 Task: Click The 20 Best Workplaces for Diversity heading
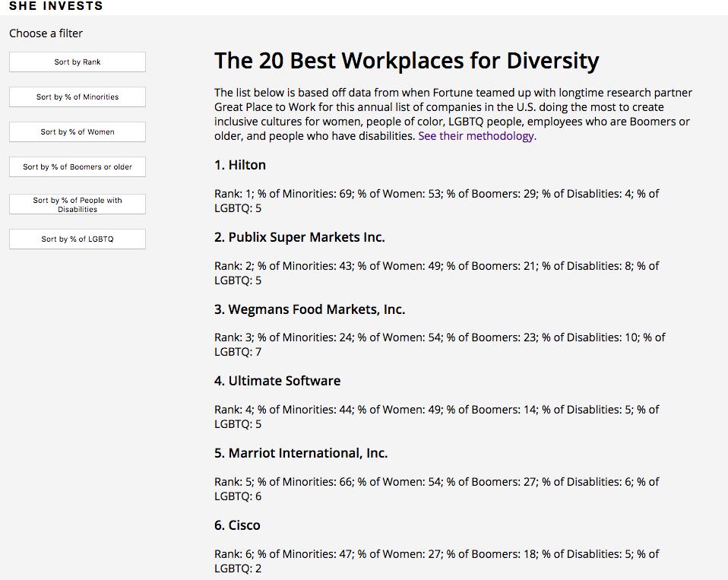pyautogui.click(x=407, y=61)
